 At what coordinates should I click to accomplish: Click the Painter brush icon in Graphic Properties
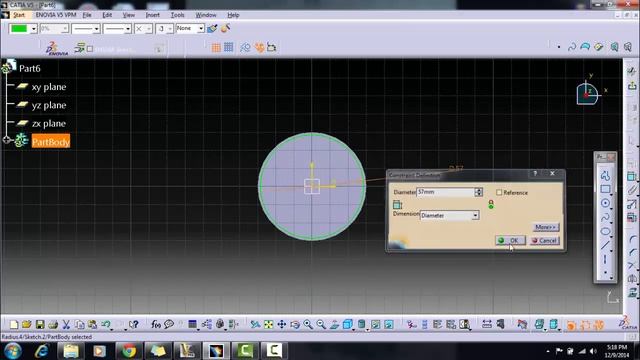tap(212, 29)
